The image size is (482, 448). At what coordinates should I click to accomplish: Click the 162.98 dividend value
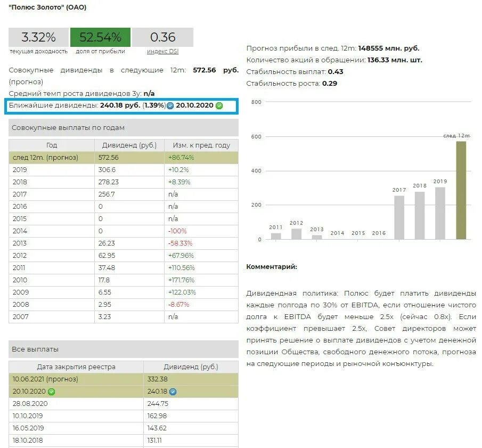pos(157,416)
